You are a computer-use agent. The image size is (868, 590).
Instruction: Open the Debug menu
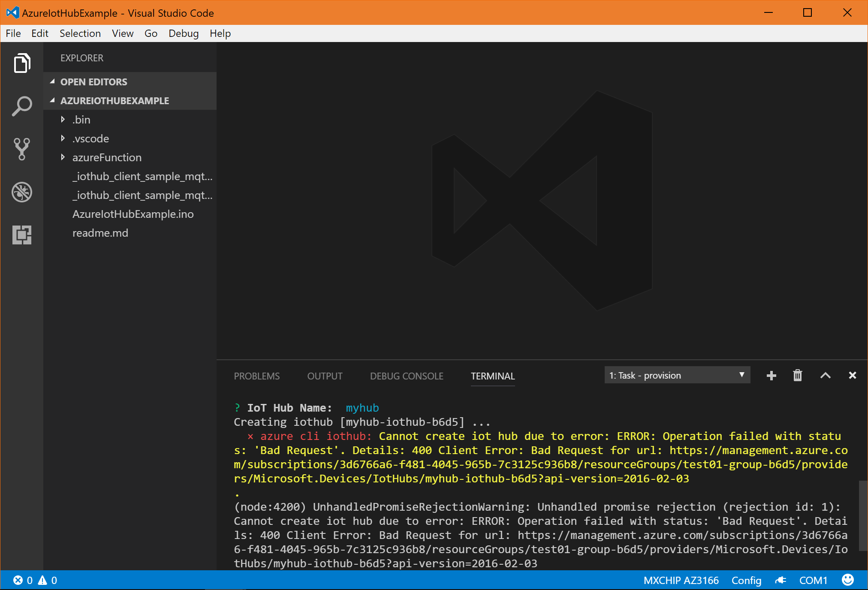tap(184, 33)
